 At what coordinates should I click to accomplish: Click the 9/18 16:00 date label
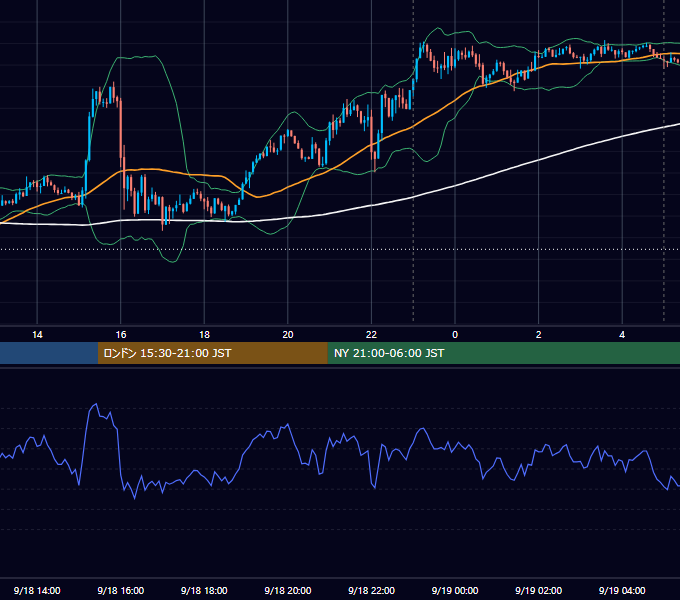tap(121, 590)
